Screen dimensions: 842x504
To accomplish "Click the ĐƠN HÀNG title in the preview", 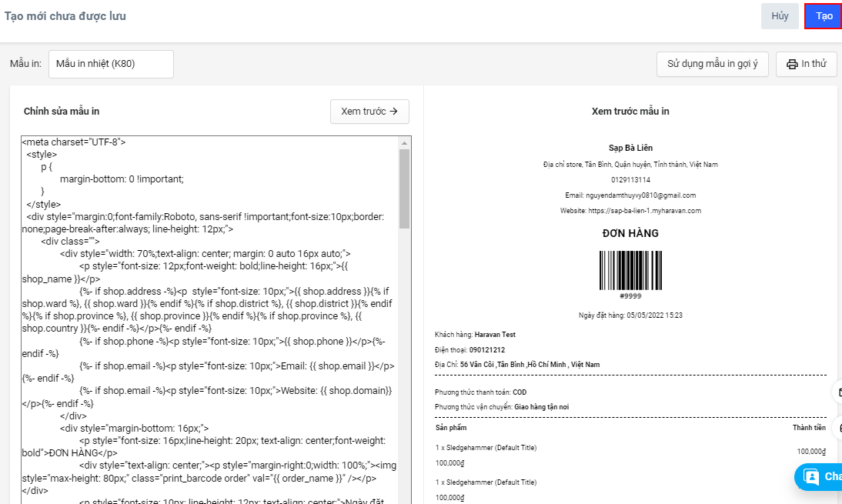I will tap(630, 233).
